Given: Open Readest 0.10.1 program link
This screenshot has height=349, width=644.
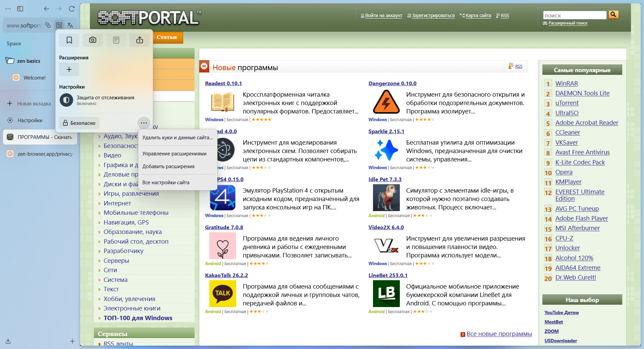Looking at the screenshot, I should [223, 84].
